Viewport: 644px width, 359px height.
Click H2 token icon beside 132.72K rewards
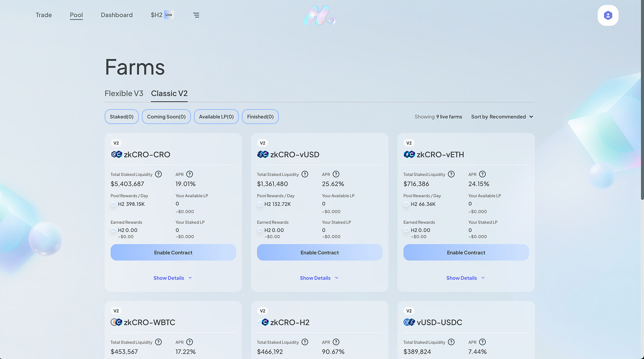[260, 204]
